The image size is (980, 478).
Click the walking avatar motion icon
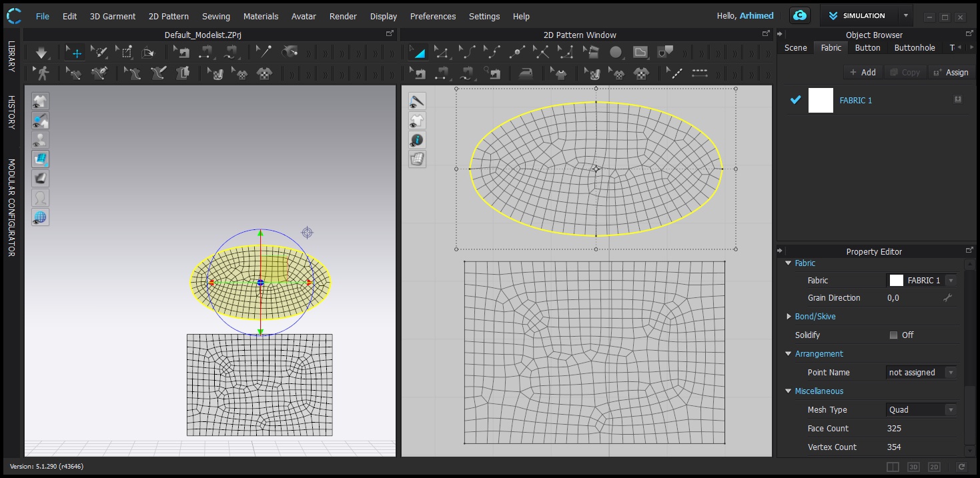(42, 73)
